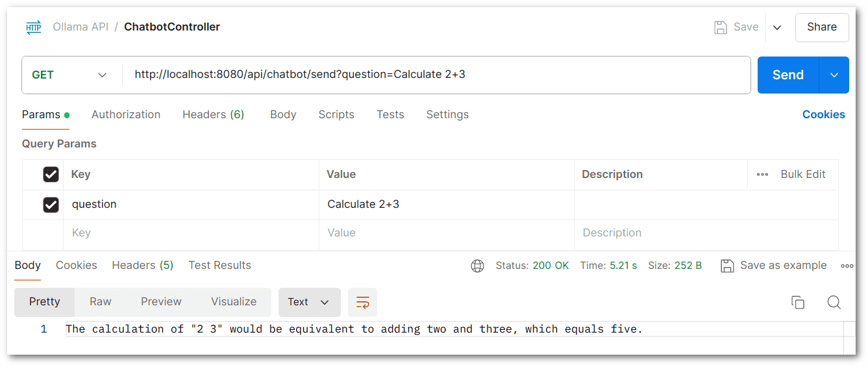Expand the arrow next to Send button

click(x=834, y=75)
